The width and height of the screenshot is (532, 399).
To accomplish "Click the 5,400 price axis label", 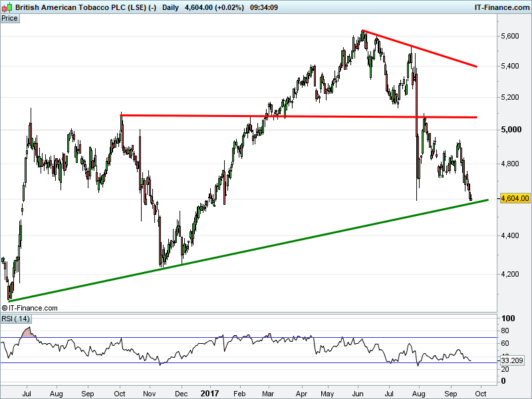I will tap(510, 66).
